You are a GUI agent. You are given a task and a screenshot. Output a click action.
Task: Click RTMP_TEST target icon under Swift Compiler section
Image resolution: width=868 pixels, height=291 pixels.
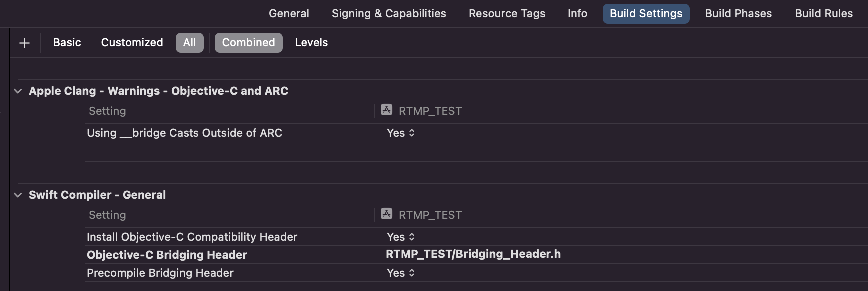[386, 214]
